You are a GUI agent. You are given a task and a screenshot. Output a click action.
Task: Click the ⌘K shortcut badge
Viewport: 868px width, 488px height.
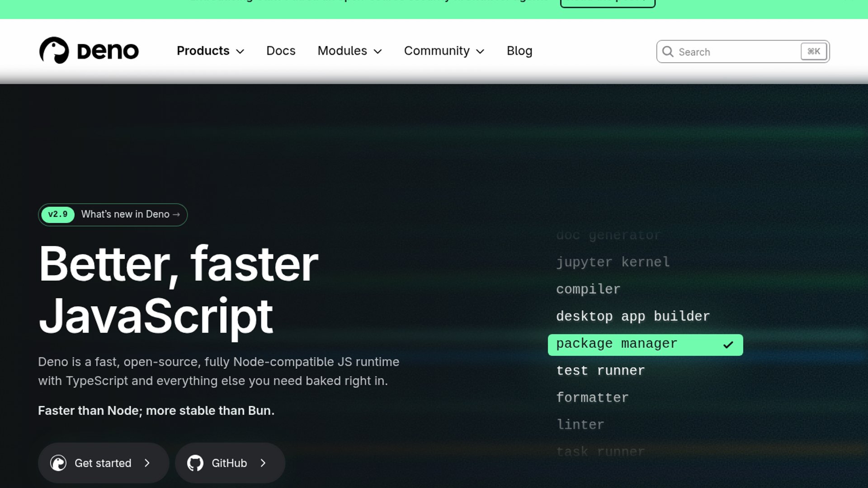coord(814,52)
